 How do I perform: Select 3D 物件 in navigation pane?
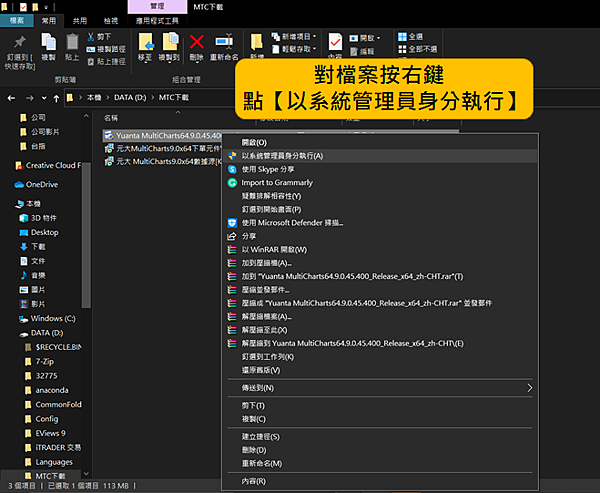pos(38,218)
